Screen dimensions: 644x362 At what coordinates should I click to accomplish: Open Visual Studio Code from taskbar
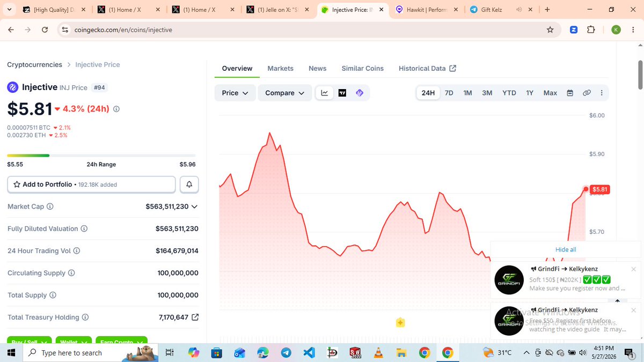point(309,352)
